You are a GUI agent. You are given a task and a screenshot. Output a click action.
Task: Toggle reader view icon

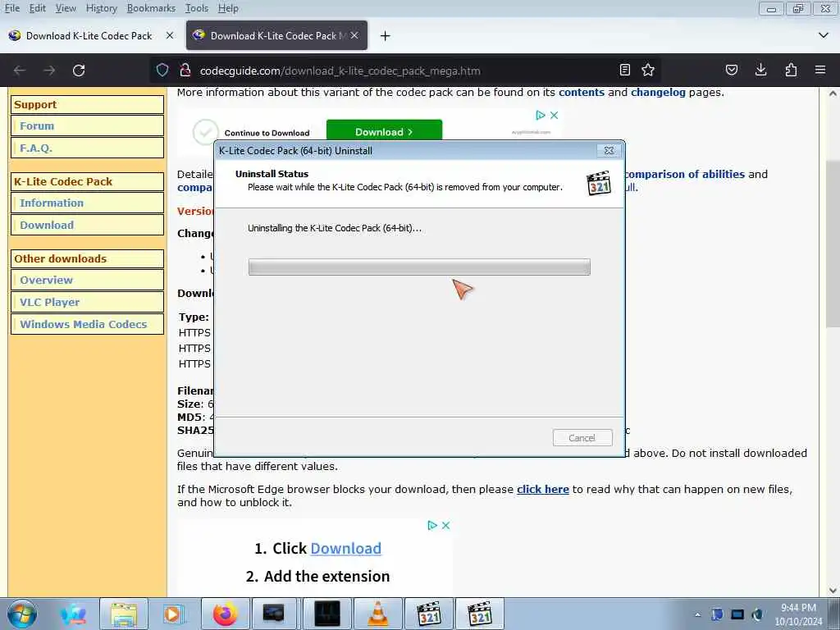tap(624, 71)
